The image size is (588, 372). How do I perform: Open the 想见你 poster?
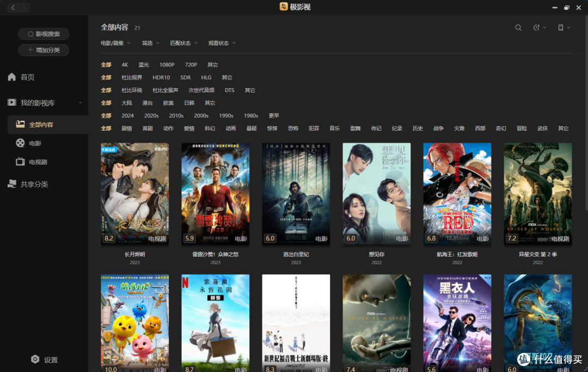pos(377,193)
